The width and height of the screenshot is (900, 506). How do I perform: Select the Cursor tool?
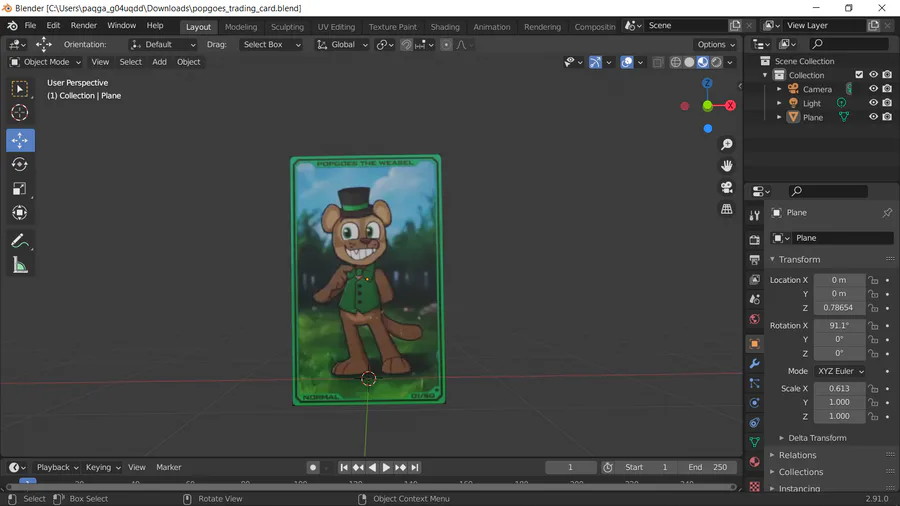point(20,112)
